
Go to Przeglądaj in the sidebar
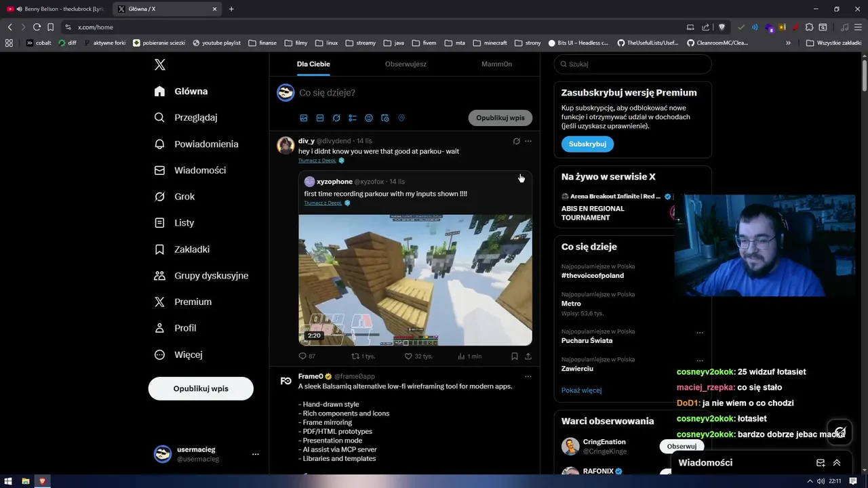[186, 117]
